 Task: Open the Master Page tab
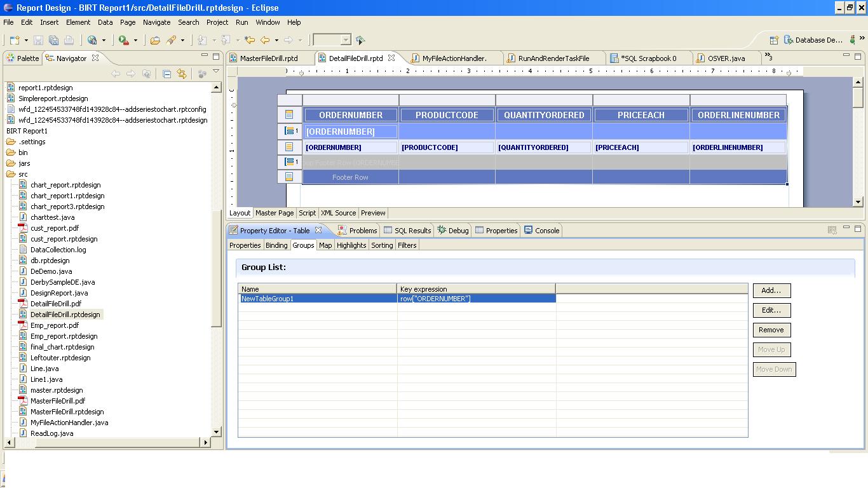coord(275,213)
